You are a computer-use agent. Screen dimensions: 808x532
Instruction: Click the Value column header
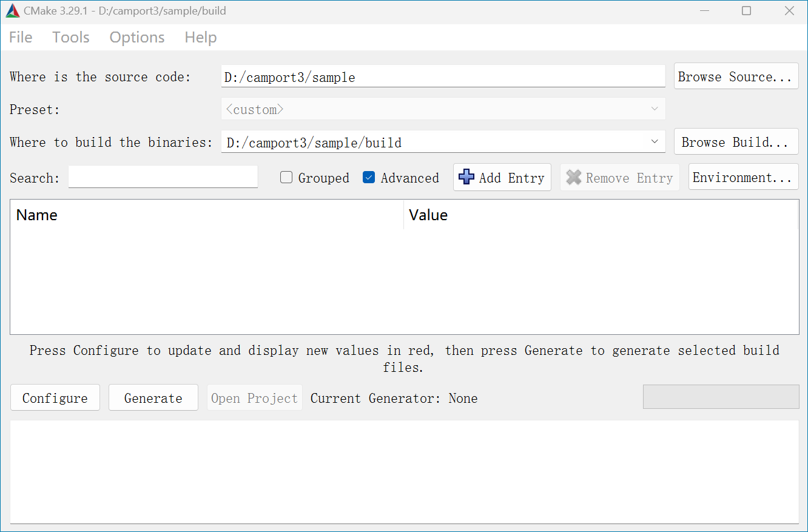(601, 215)
